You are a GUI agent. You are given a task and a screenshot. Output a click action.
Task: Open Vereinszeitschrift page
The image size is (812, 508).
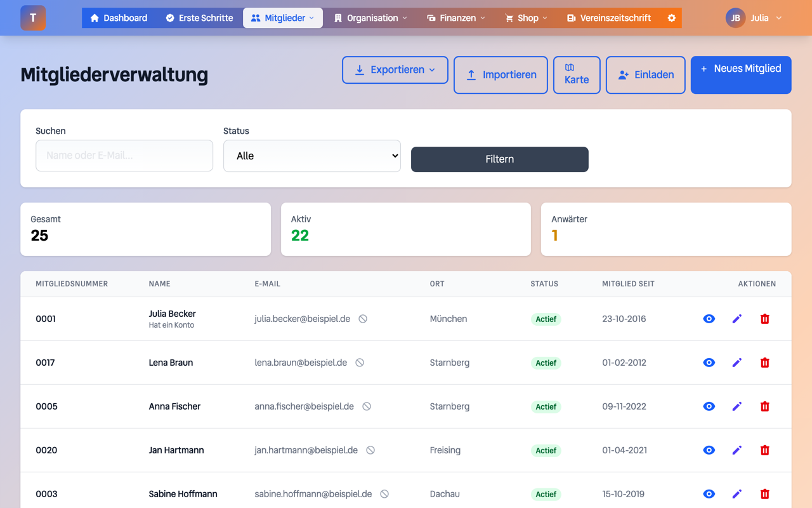click(608, 18)
